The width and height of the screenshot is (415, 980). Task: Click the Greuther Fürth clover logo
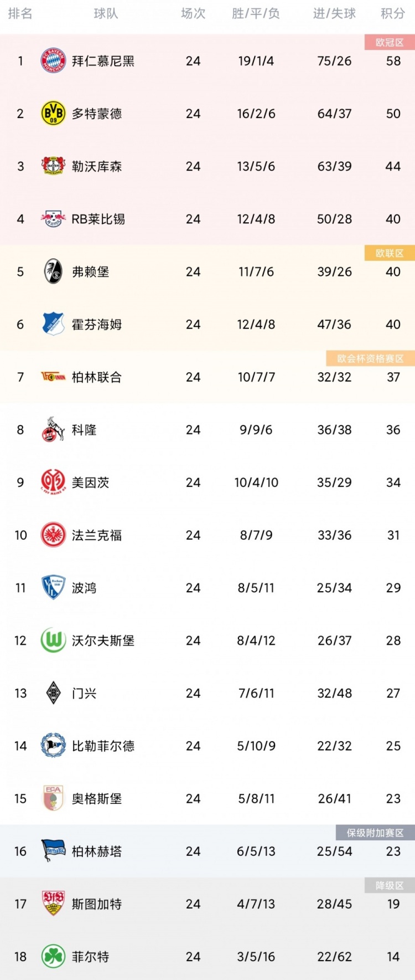[x=53, y=957]
